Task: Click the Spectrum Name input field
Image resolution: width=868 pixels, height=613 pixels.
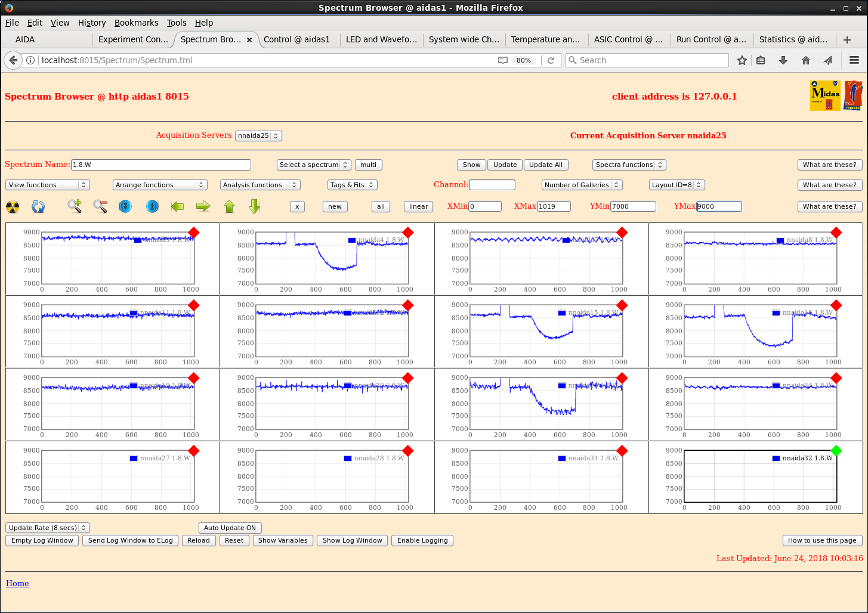Action: (x=161, y=165)
